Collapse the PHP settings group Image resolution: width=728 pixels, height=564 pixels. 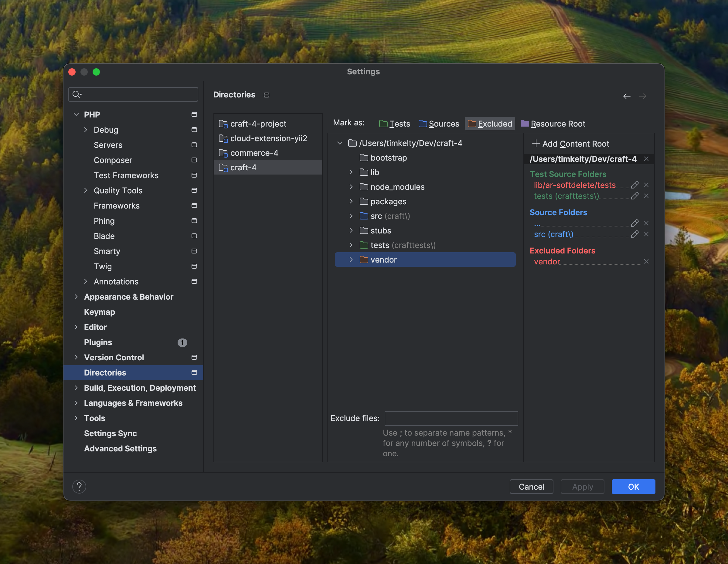(x=76, y=115)
